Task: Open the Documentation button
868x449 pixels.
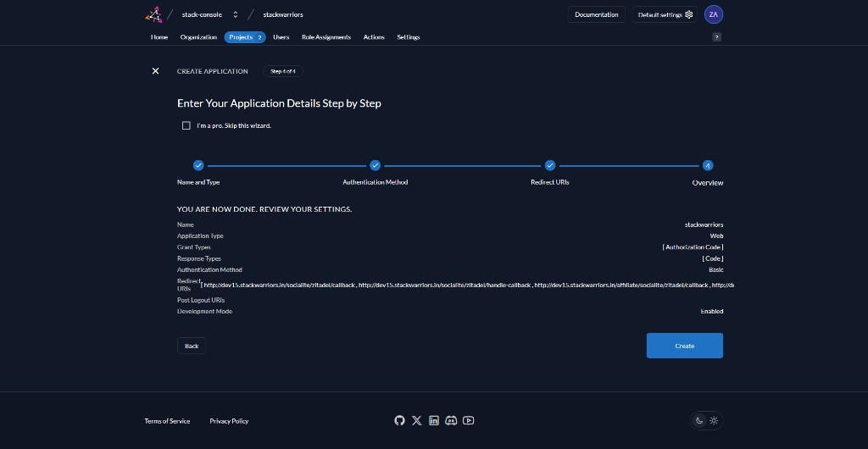Action: coord(596,14)
